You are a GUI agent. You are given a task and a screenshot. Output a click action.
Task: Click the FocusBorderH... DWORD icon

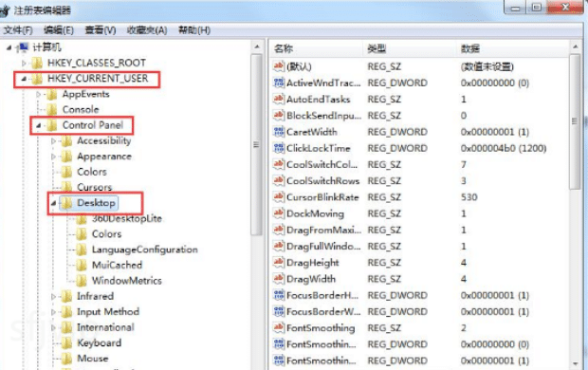click(279, 295)
